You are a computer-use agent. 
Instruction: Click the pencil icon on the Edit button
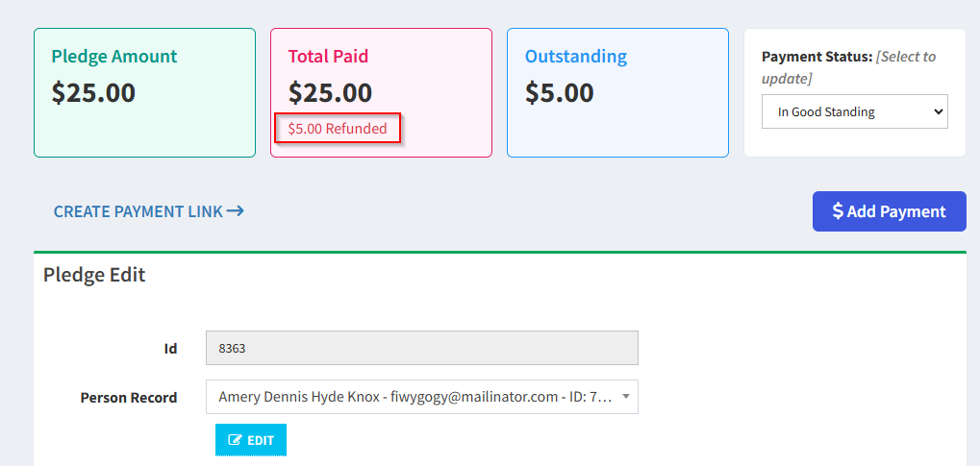(235, 440)
